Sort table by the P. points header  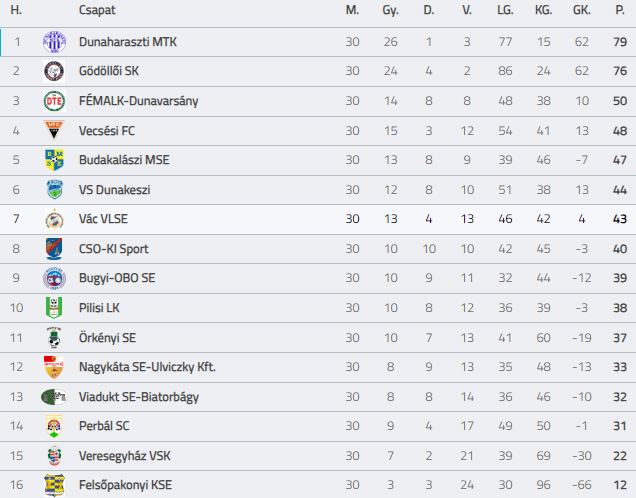coord(620,10)
